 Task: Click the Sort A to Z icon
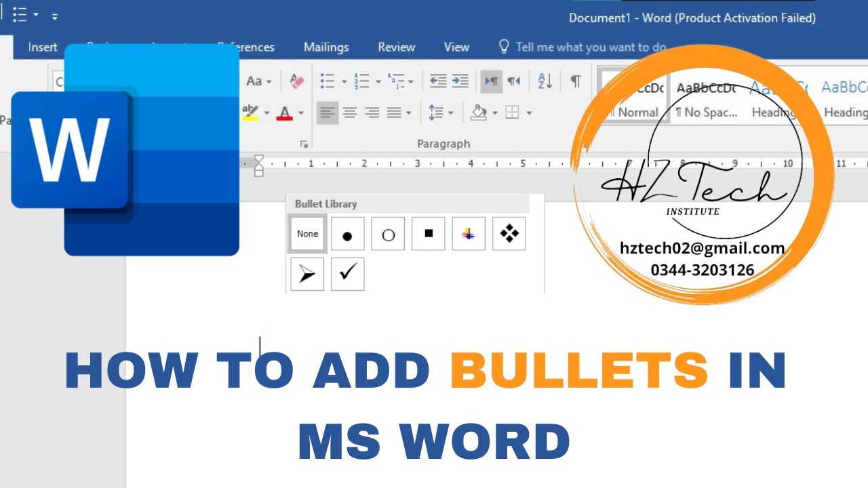[x=545, y=81]
